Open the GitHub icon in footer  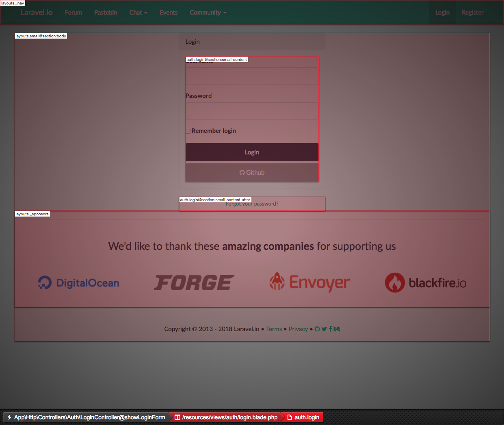coord(317,329)
